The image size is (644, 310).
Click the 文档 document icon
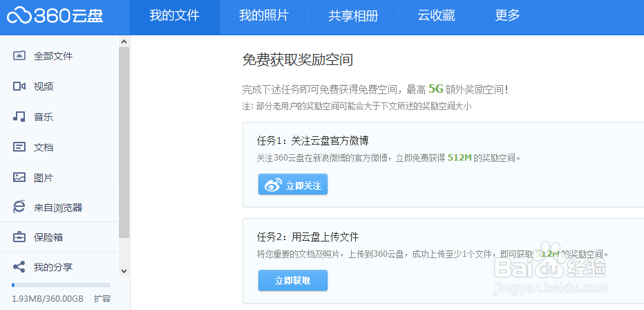click(x=19, y=147)
